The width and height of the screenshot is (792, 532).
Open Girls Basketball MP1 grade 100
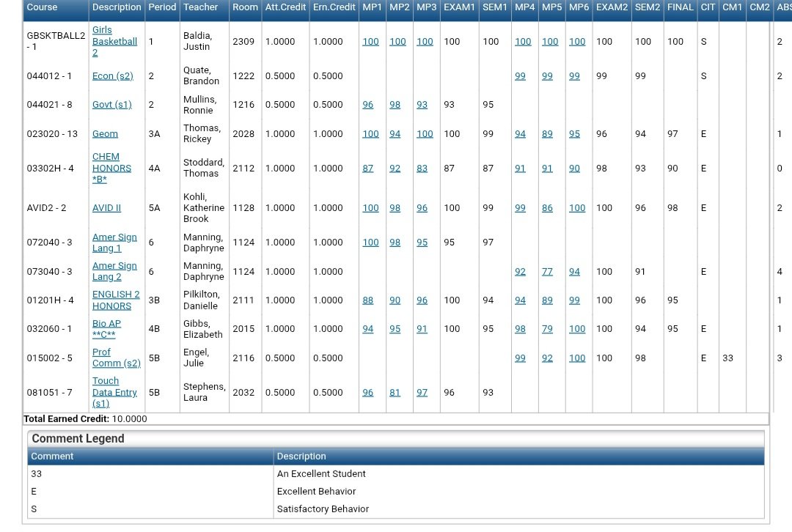point(370,41)
